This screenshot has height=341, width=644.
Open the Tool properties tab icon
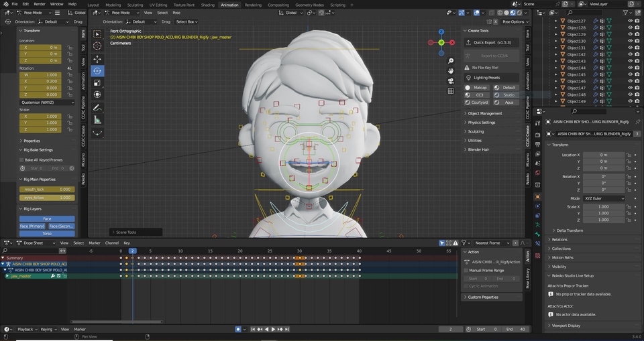537,123
